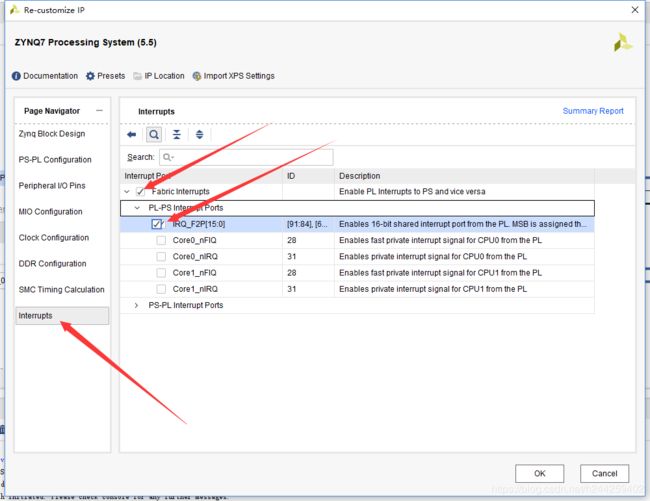650x501 pixels.
Task: Open Peripheral I/O Pins page
Action: tap(52, 186)
